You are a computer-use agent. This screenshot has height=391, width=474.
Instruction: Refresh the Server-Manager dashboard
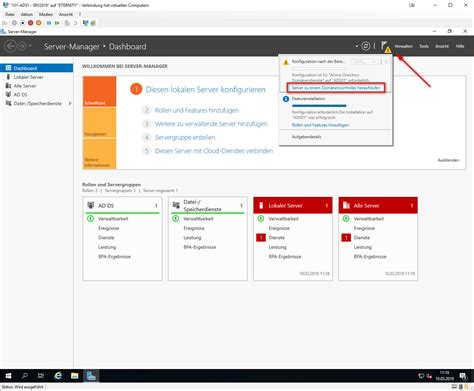366,46
